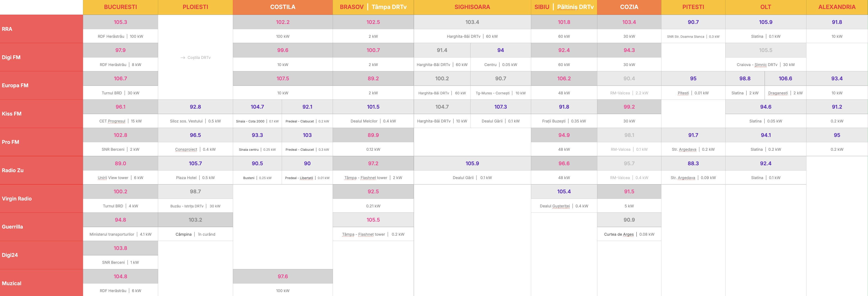Click 'Buzău - Istrița DRTv | 30 kW' cell
The image size is (868, 296).
[196, 206]
